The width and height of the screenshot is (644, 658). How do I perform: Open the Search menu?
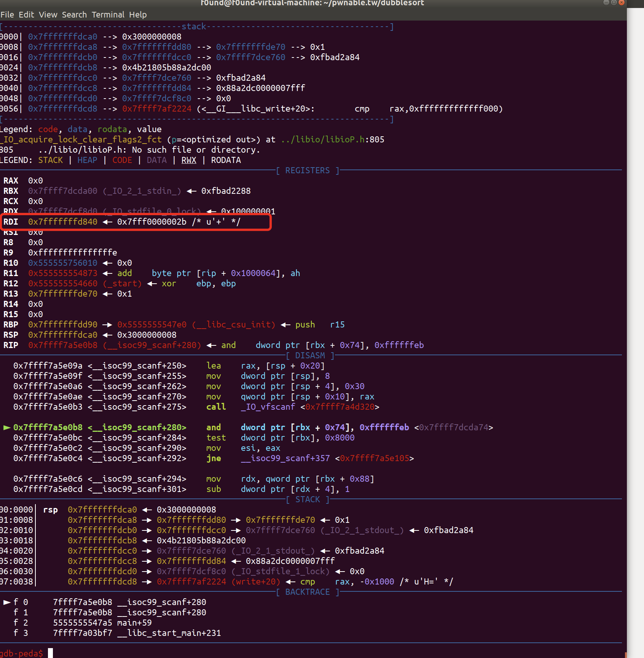74,14
